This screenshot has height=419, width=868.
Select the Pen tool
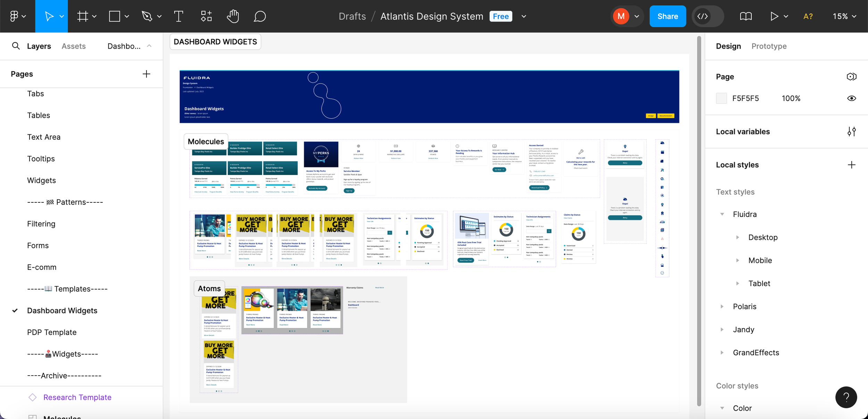[147, 16]
